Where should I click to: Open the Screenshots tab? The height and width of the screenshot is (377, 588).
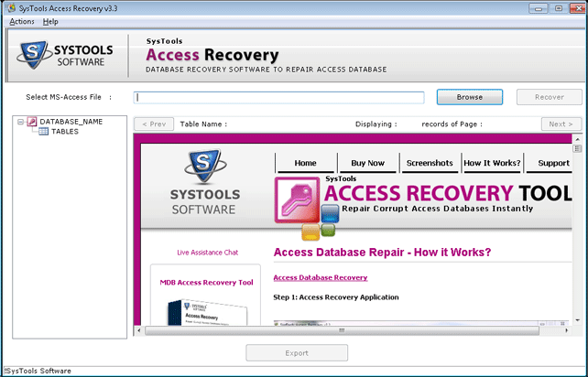[x=430, y=163]
